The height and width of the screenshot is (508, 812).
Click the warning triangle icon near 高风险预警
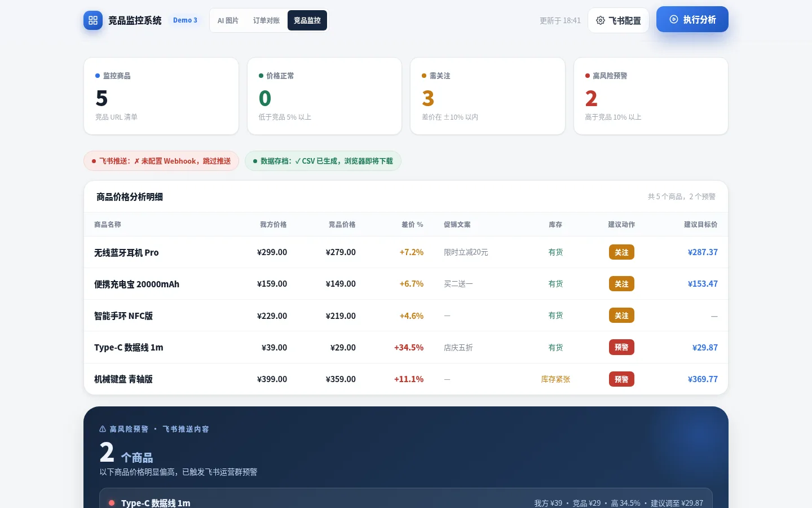[x=103, y=429]
